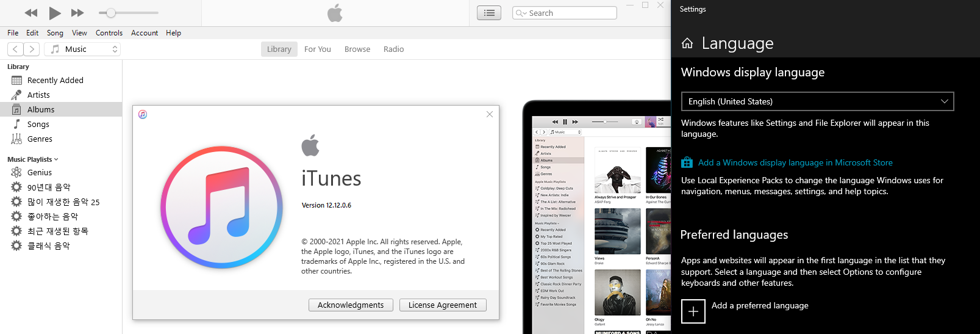
Task: Click the Songs music note icon
Action: click(16, 124)
